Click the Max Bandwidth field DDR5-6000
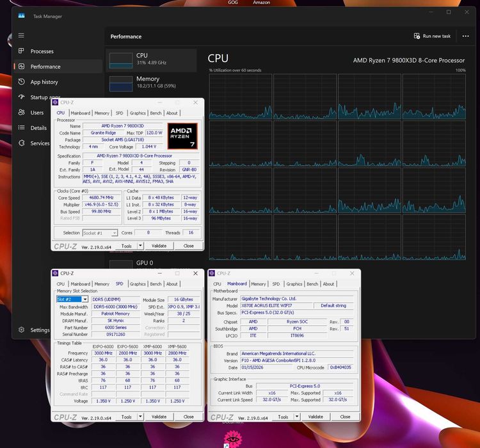Image resolution: width=480 pixels, height=448 pixels. pyautogui.click(x=115, y=307)
